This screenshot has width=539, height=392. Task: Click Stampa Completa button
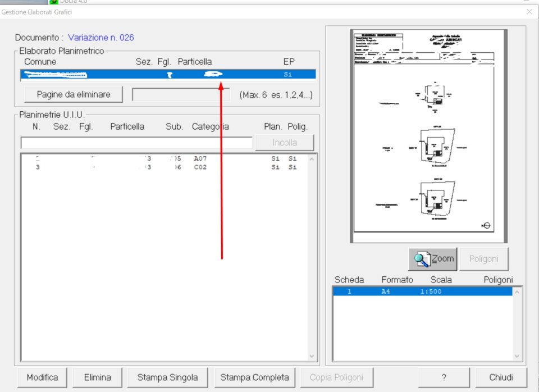[254, 377]
